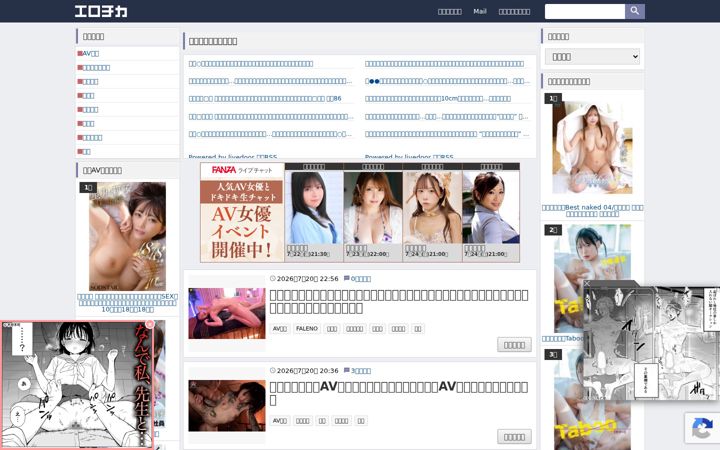Screen dimensions: 720x450
Task: Click the rank 2 badge in right sidebar ranking
Action: [x=553, y=230]
